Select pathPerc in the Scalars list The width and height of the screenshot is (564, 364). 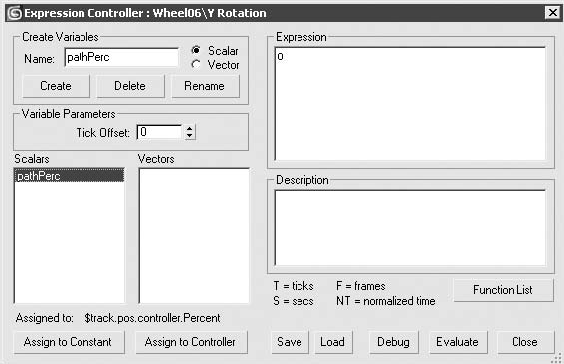tap(69, 176)
